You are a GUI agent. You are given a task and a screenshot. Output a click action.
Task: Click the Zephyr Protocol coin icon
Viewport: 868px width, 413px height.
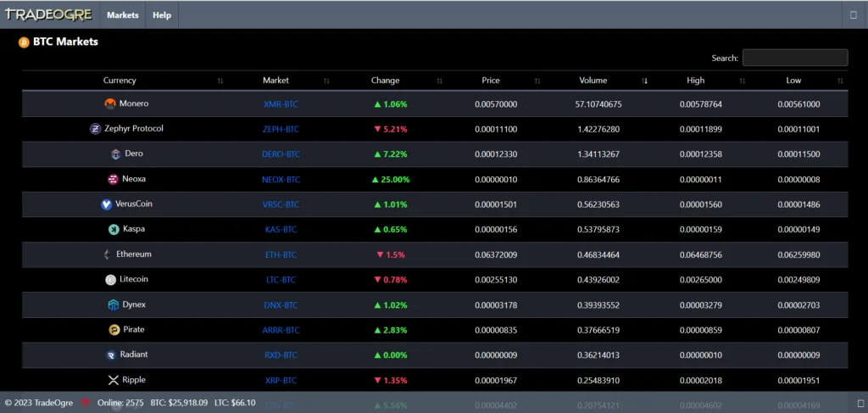95,129
